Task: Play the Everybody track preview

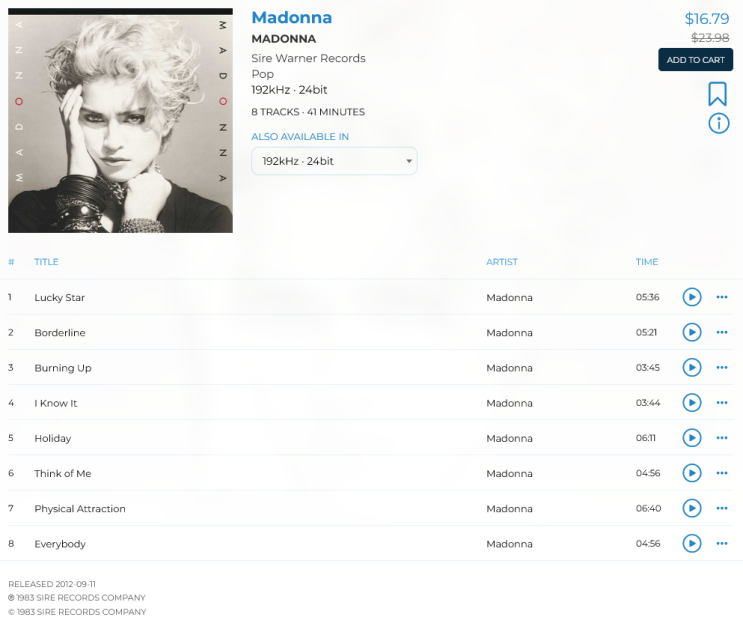Action: [691, 543]
